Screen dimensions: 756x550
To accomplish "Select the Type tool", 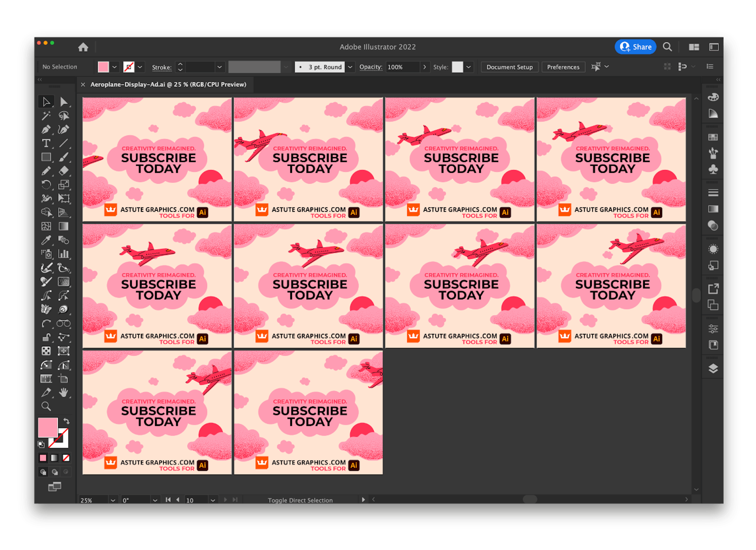I will point(47,143).
